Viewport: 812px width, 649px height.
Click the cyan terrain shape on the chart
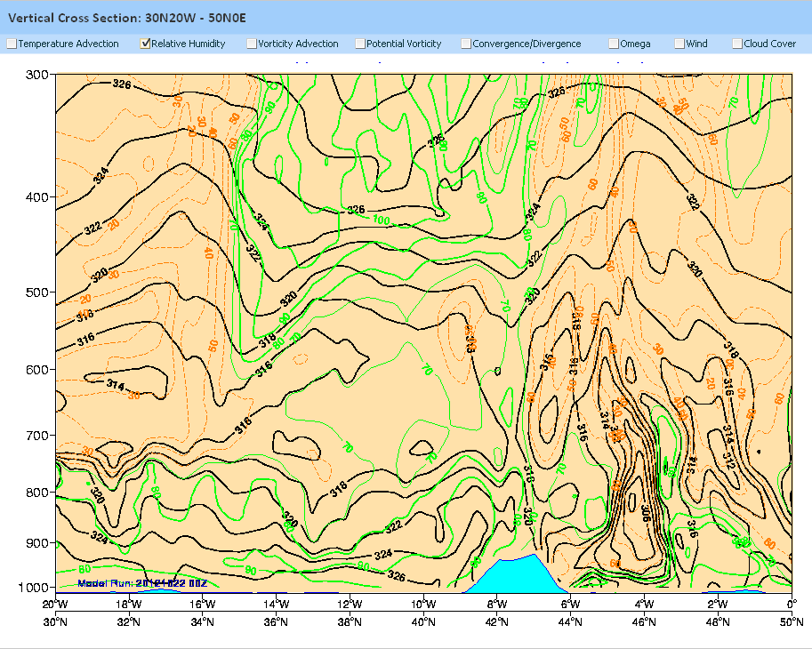point(514,575)
